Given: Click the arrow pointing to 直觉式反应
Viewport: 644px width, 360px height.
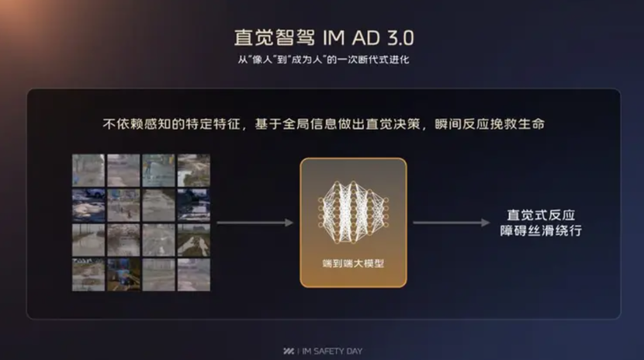Looking at the screenshot, I should 452,223.
